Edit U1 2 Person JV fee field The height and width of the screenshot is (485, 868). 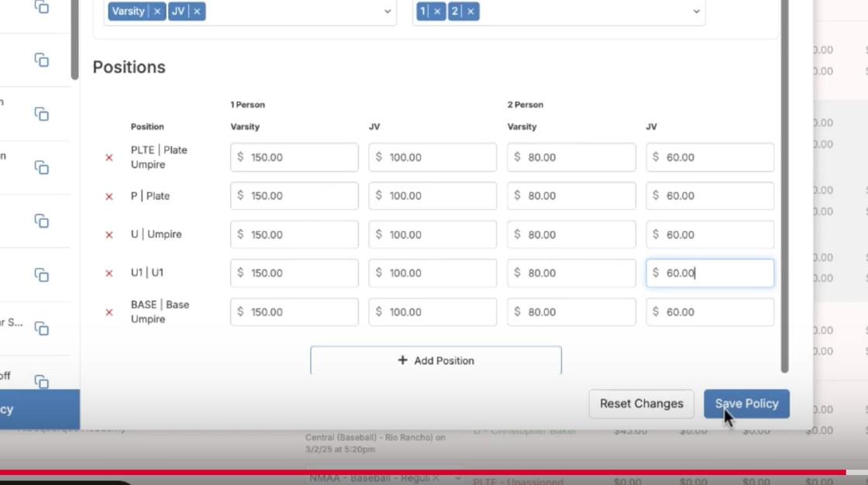[710, 273]
